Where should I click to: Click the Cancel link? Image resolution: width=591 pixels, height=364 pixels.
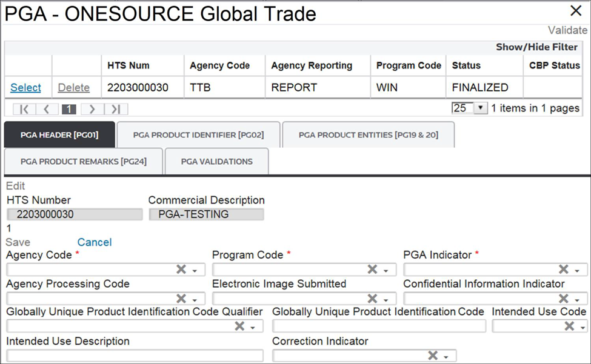[94, 242]
